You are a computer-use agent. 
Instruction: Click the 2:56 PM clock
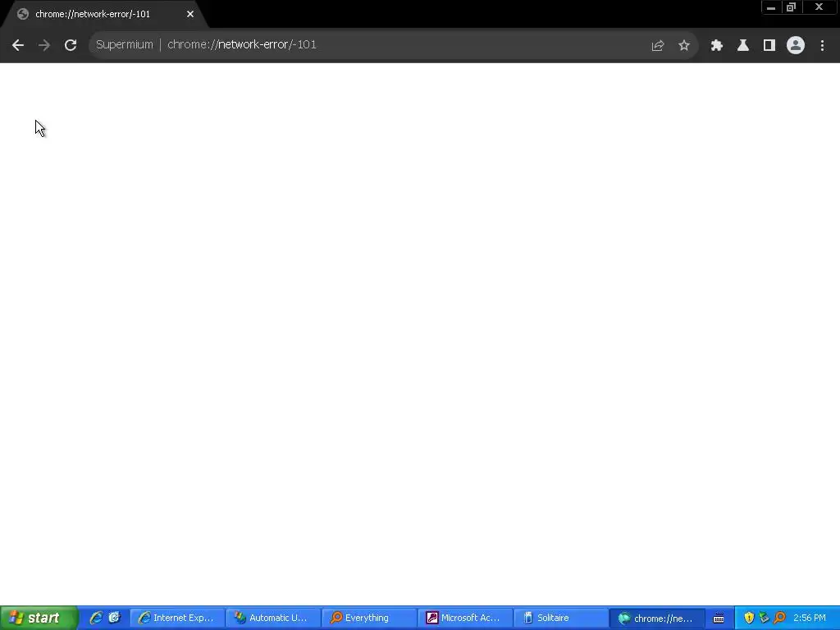point(810,618)
